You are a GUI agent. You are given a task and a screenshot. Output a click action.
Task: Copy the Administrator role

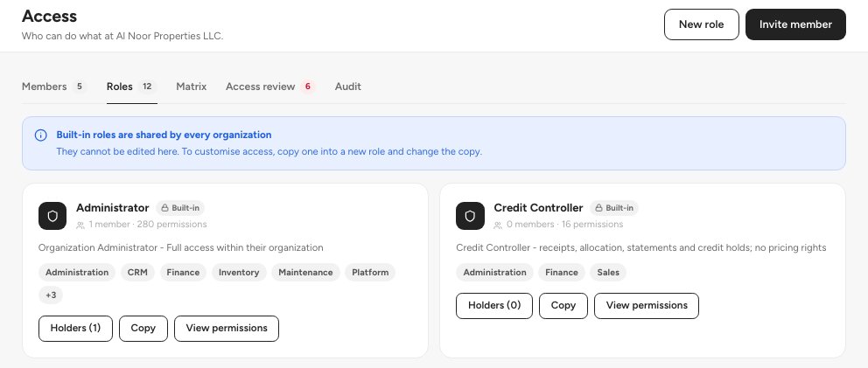tap(143, 328)
